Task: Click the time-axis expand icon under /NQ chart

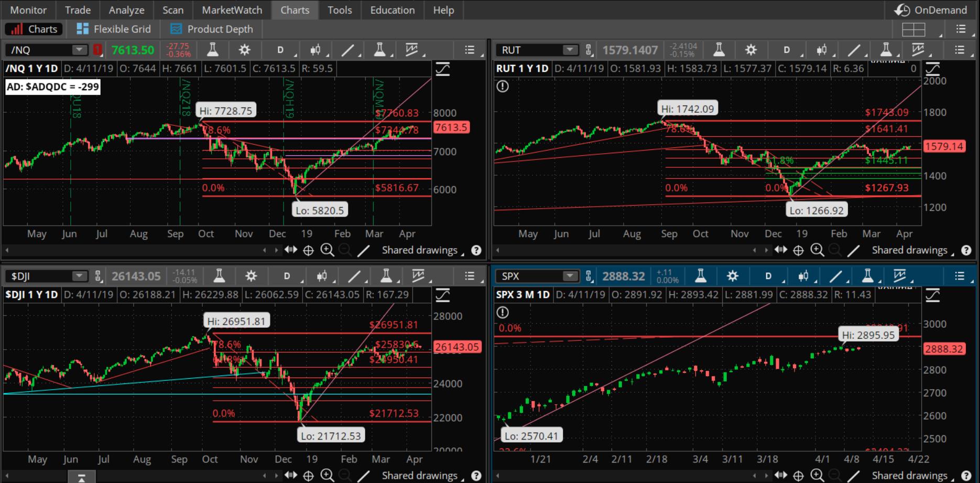Action: pos(291,250)
